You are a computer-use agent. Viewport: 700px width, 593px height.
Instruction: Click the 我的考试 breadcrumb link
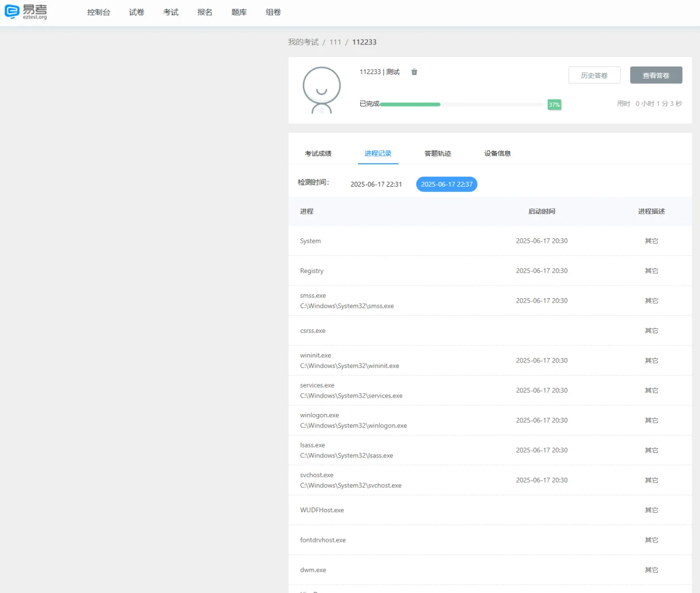click(304, 42)
